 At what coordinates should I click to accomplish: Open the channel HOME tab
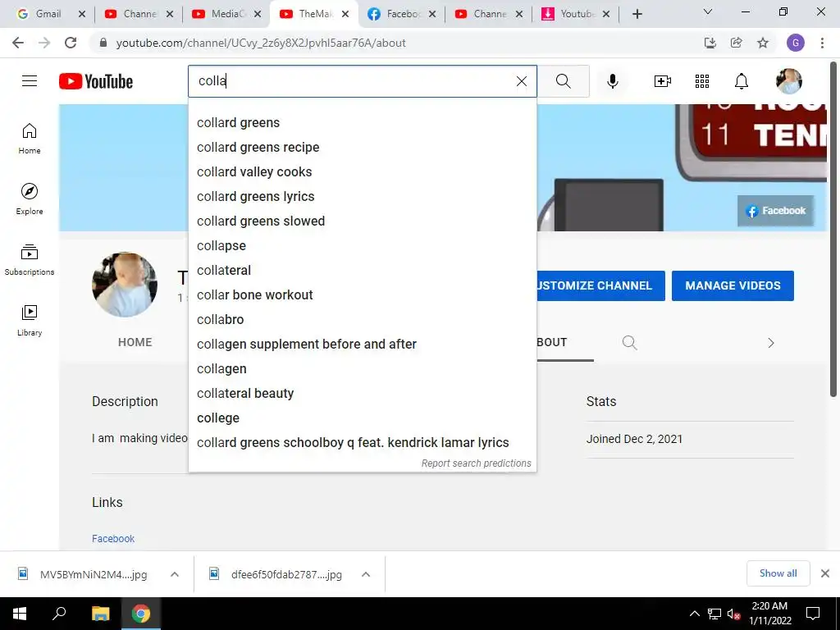click(x=135, y=342)
